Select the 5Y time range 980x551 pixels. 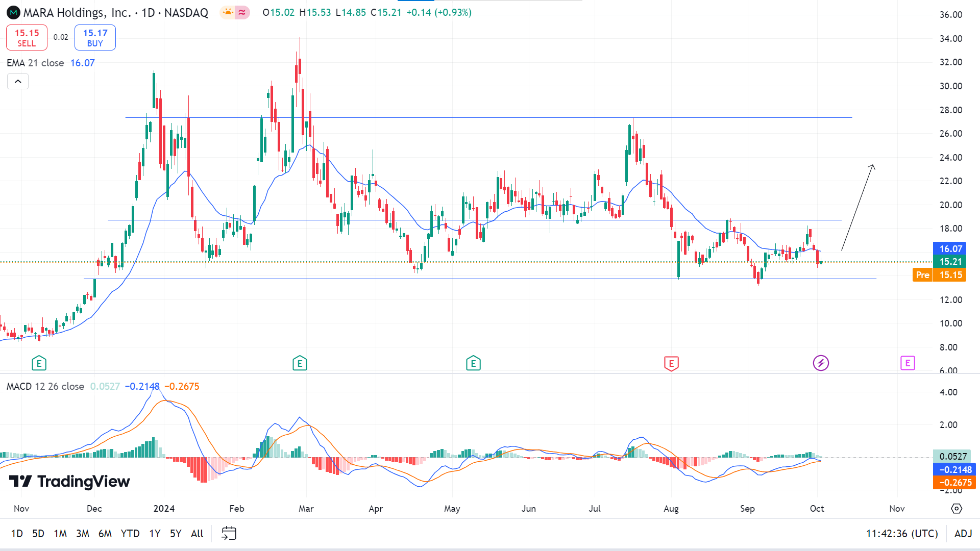coord(176,534)
